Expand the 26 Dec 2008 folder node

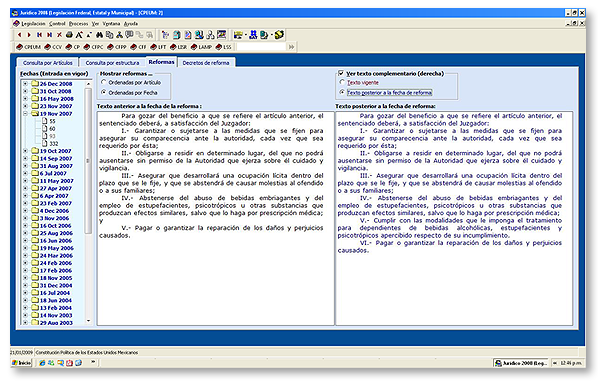[x=25, y=84]
